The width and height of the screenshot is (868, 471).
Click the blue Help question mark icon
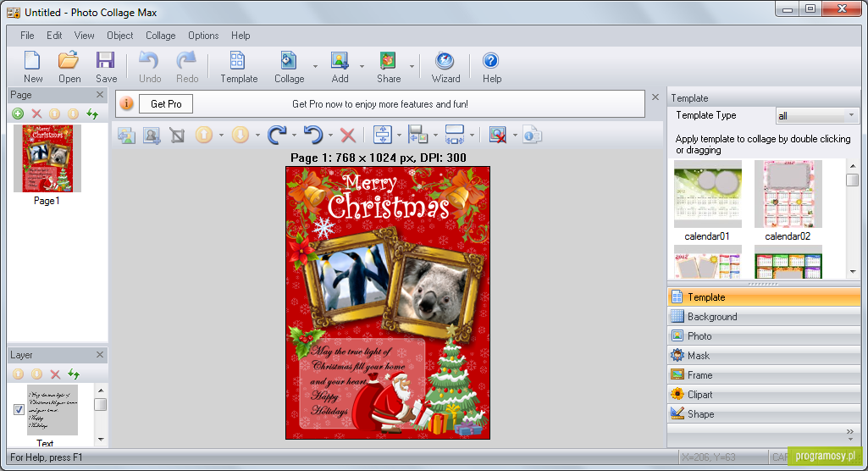coord(490,61)
